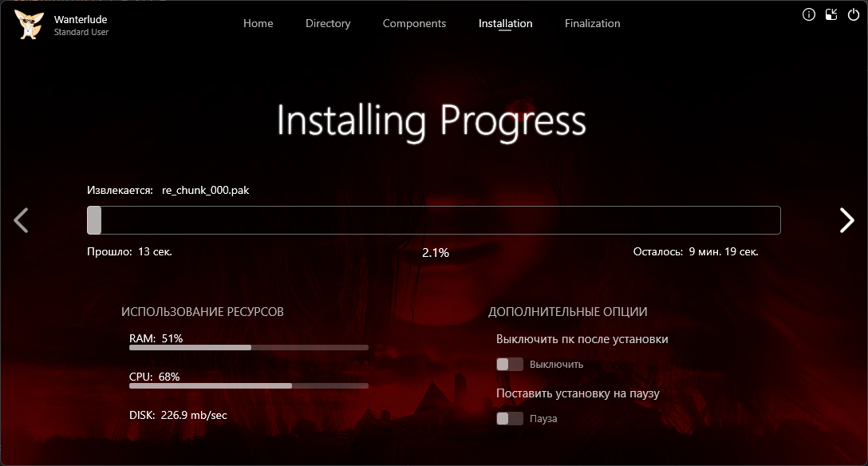Click the 2.1% progress percentage text
This screenshot has height=466, width=868.
click(435, 253)
